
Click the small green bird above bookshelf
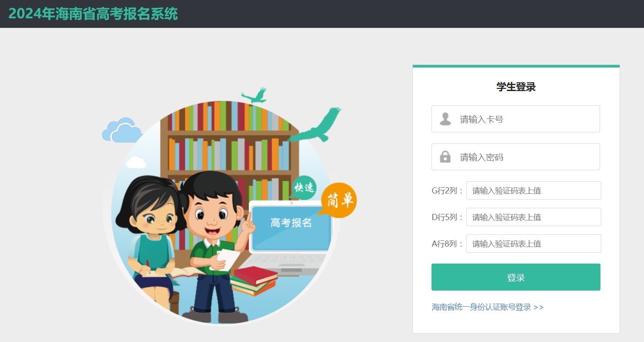click(254, 95)
